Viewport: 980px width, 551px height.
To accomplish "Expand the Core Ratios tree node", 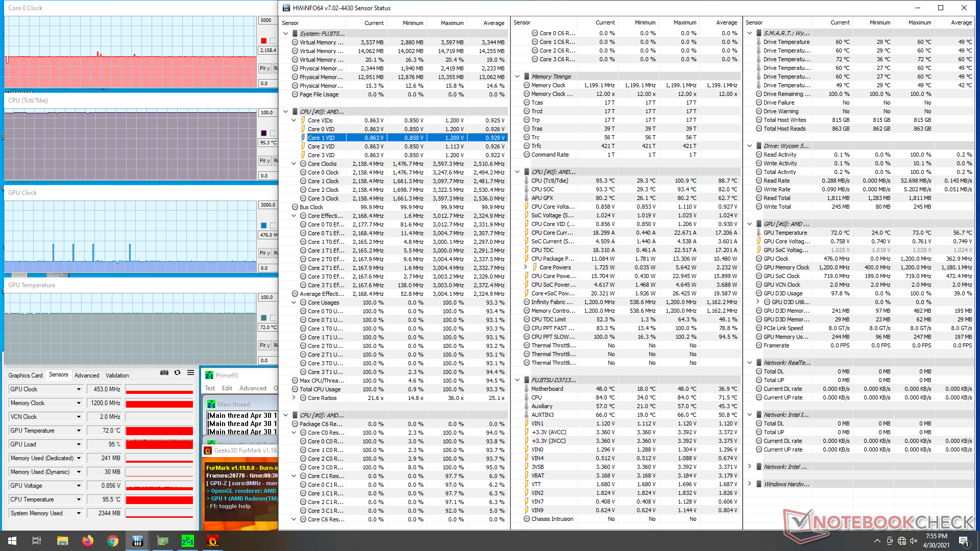I will coord(294,398).
